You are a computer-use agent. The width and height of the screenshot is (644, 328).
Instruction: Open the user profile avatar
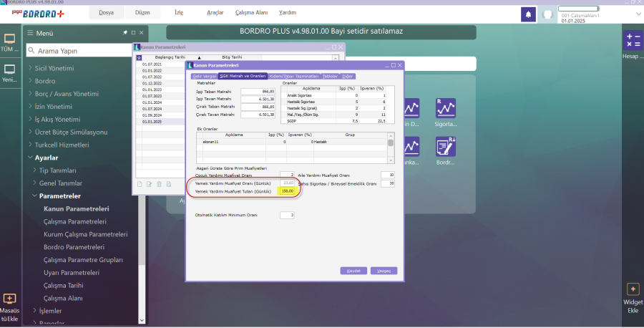coord(547,15)
